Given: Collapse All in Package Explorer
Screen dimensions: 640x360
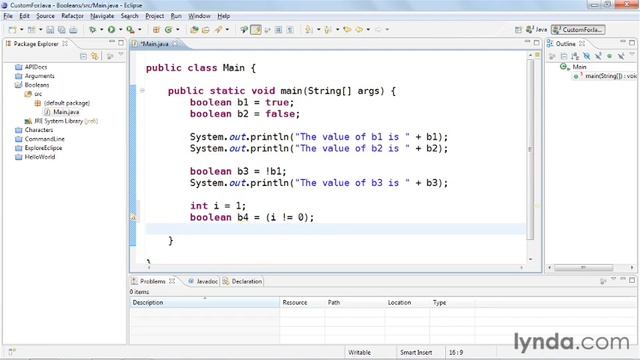Looking at the screenshot, I should pos(83,56).
